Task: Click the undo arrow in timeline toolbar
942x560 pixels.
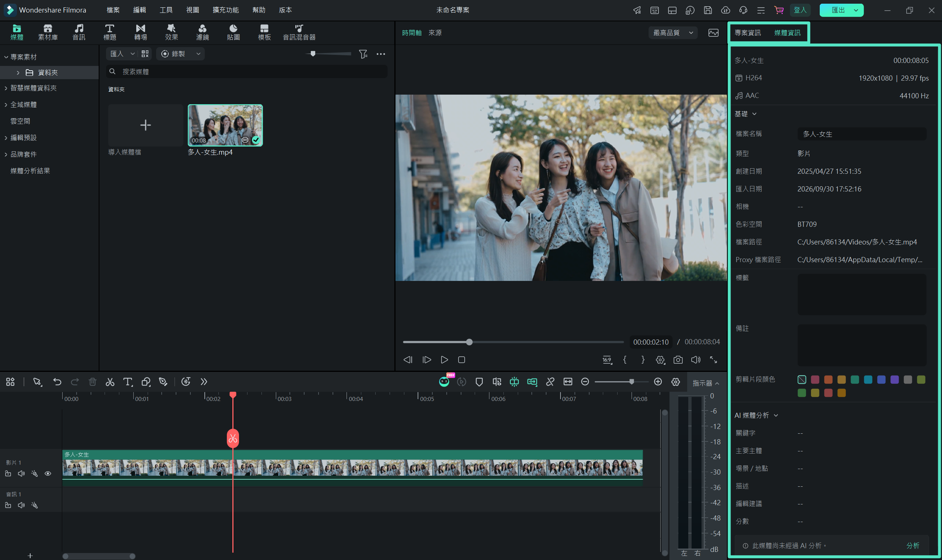Action: (57, 382)
